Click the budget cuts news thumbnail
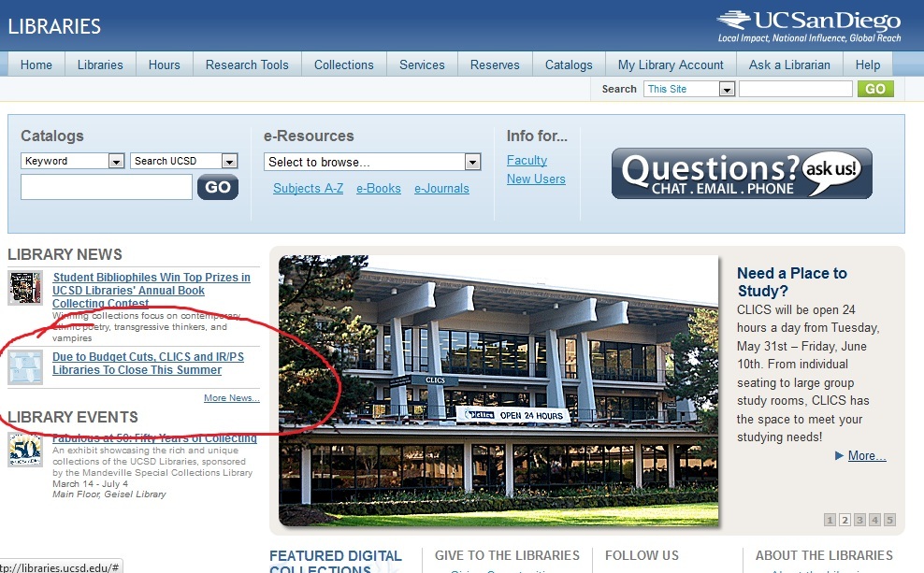 [x=25, y=365]
